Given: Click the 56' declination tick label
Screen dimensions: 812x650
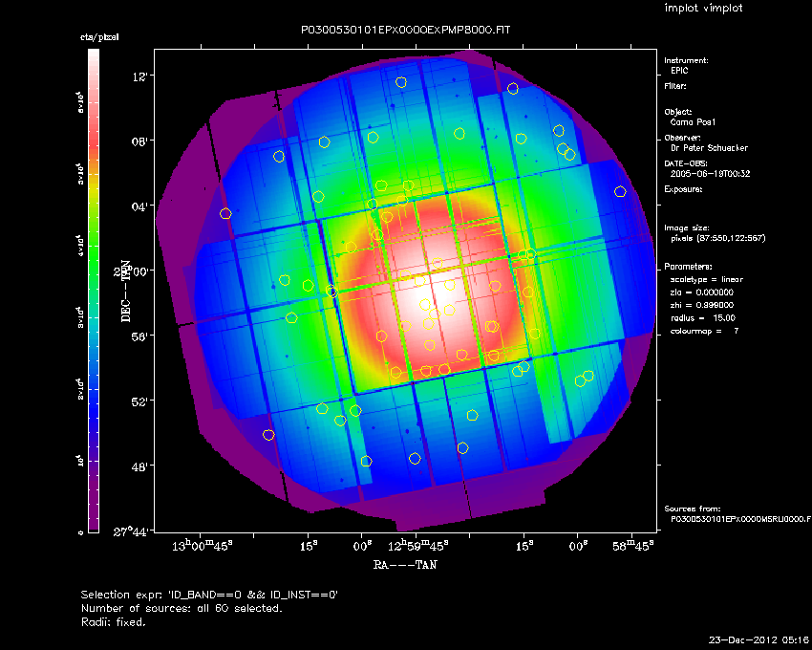Looking at the screenshot, I should (139, 336).
